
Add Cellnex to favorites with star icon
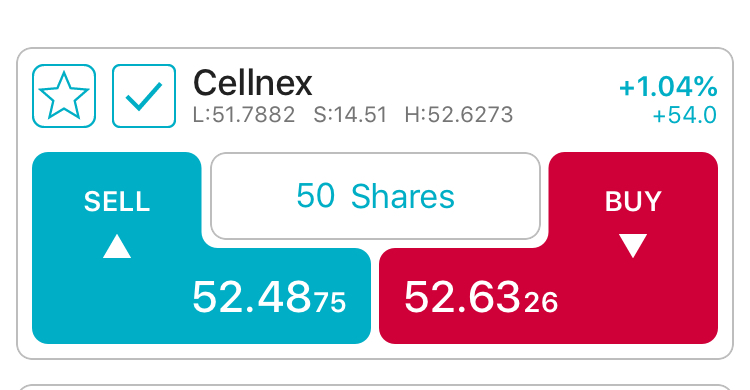point(64,96)
